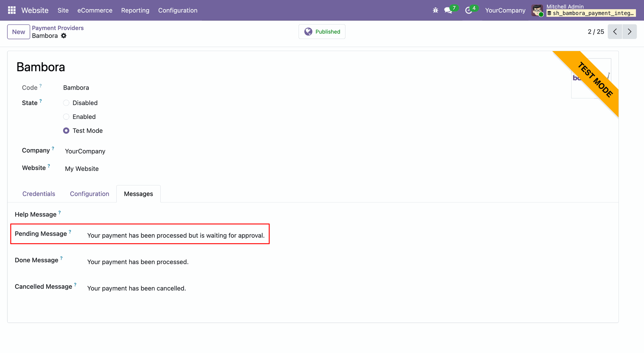The image size is (644, 353).
Task: Open the Mitchell Admin user menu
Action: click(584, 10)
